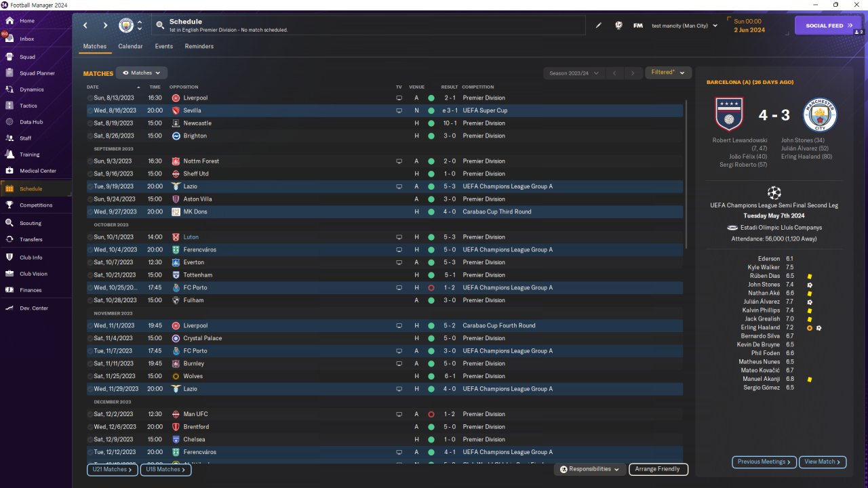Click the Venue column header

416,87
